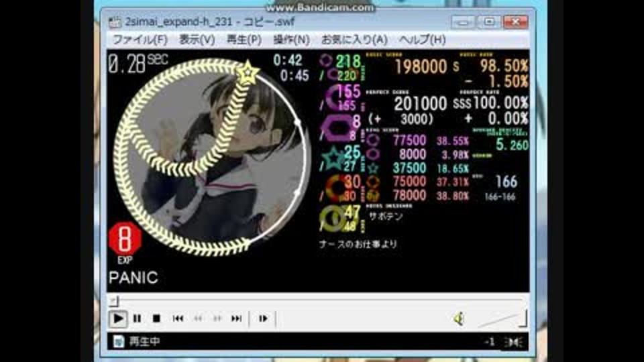Screen dimensions: 644x362
Task: Click the SWF file icon in title bar
Action: pos(115,21)
